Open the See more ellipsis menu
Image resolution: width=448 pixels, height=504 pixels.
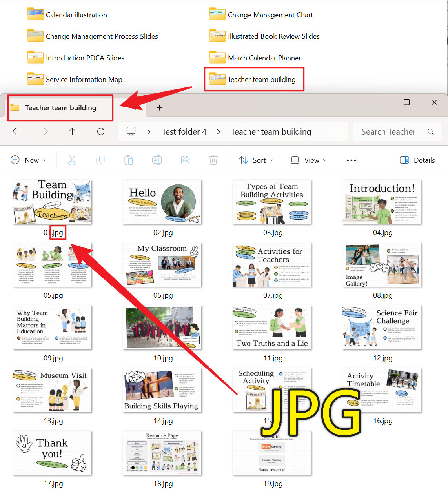pos(351,160)
